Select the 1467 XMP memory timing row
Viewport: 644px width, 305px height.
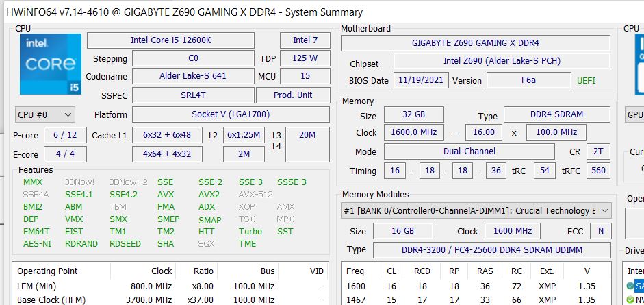(476, 300)
